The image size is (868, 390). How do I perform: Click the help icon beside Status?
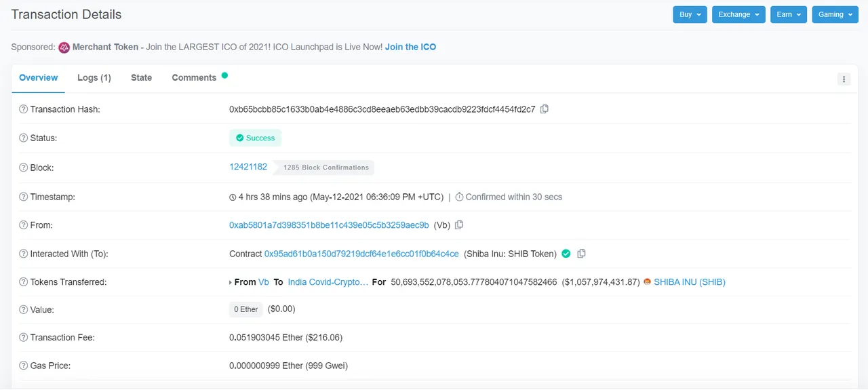23,138
